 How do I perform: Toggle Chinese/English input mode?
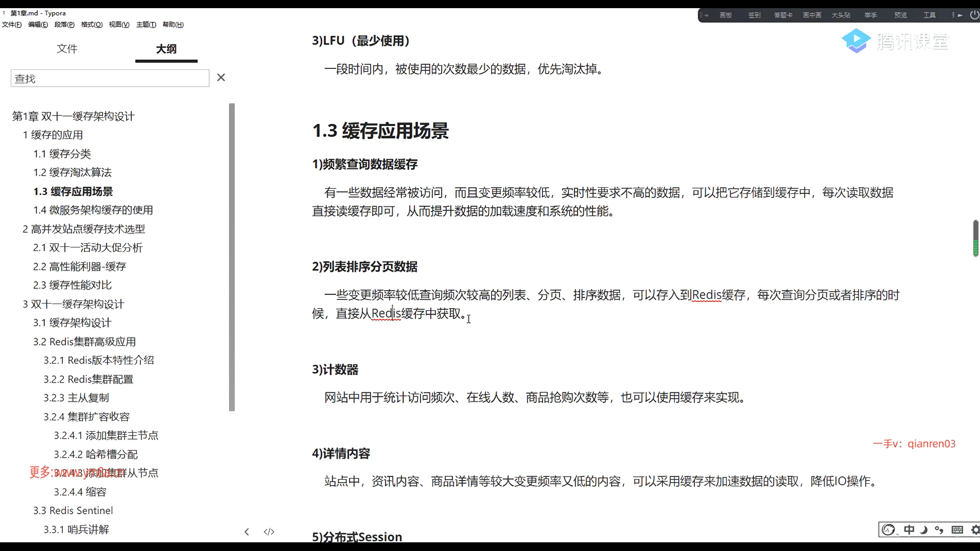click(909, 530)
